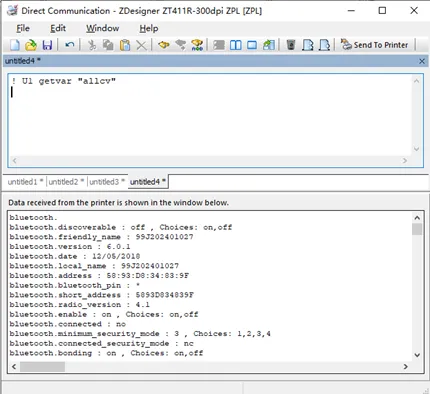
Task: Minimize the Direct Communication window
Action: coord(351,11)
